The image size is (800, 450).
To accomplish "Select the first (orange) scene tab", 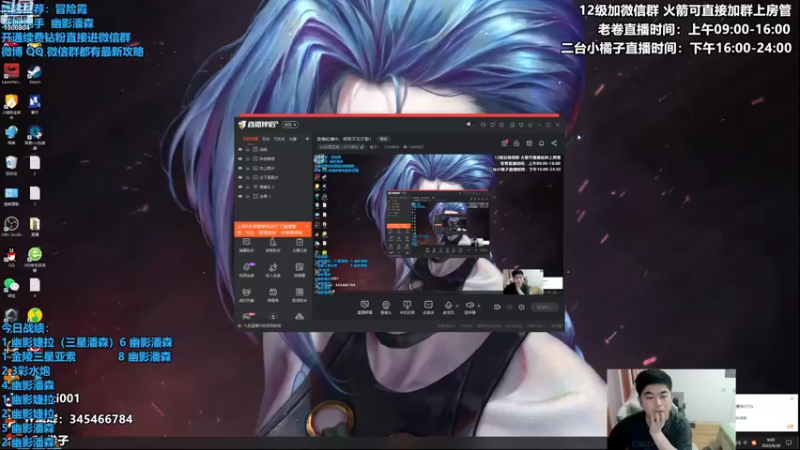I will [x=250, y=139].
